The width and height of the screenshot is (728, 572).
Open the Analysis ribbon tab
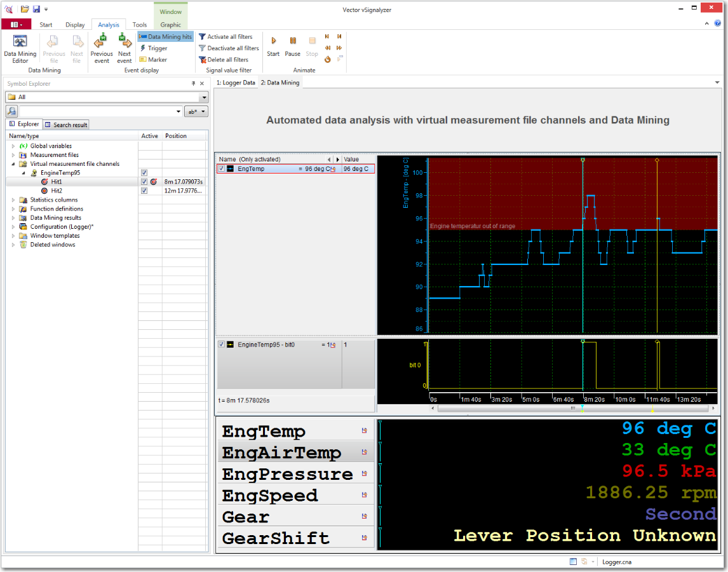[x=109, y=25]
